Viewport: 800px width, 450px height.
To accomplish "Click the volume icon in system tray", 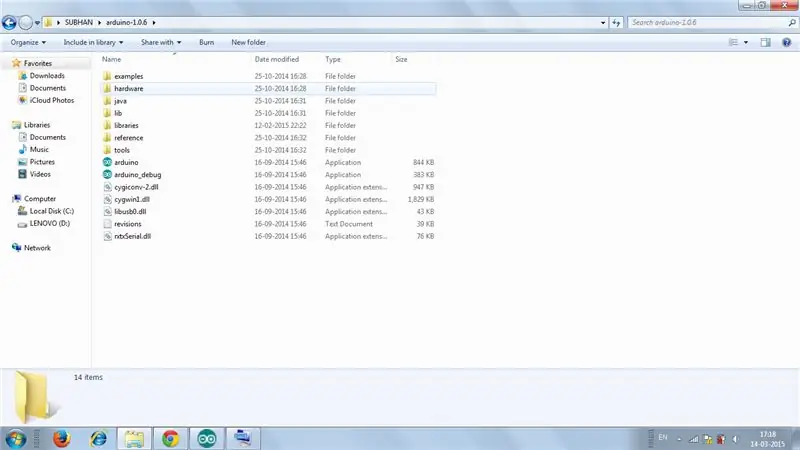I will coord(735,439).
